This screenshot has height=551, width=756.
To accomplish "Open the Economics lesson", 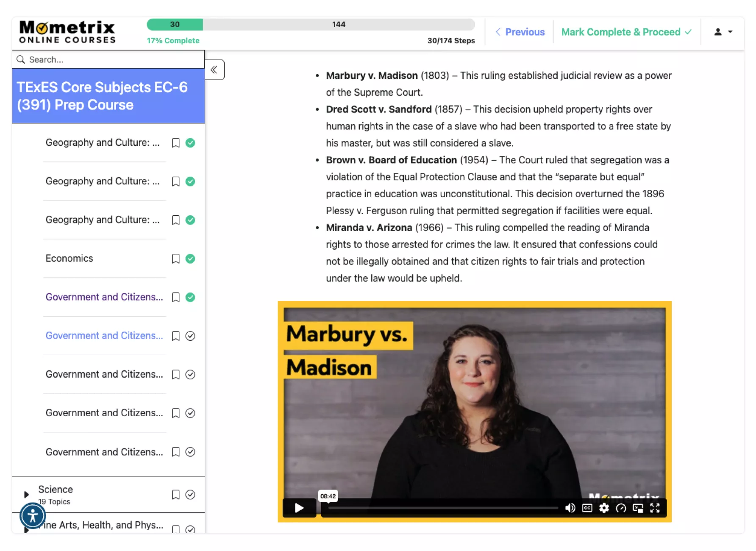I will (x=69, y=259).
